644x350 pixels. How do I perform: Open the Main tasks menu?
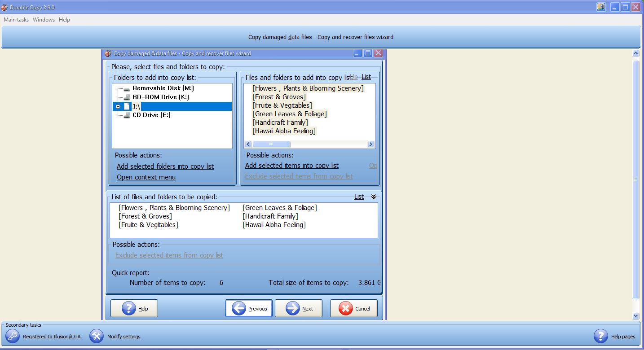(16, 20)
